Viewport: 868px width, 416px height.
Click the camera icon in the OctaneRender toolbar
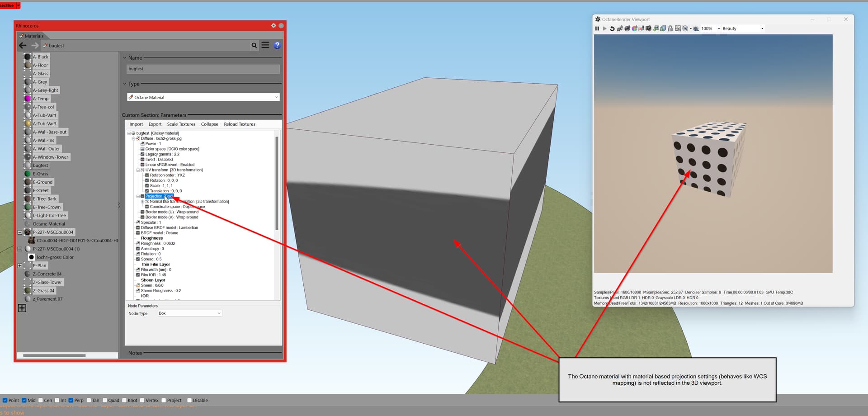click(649, 28)
